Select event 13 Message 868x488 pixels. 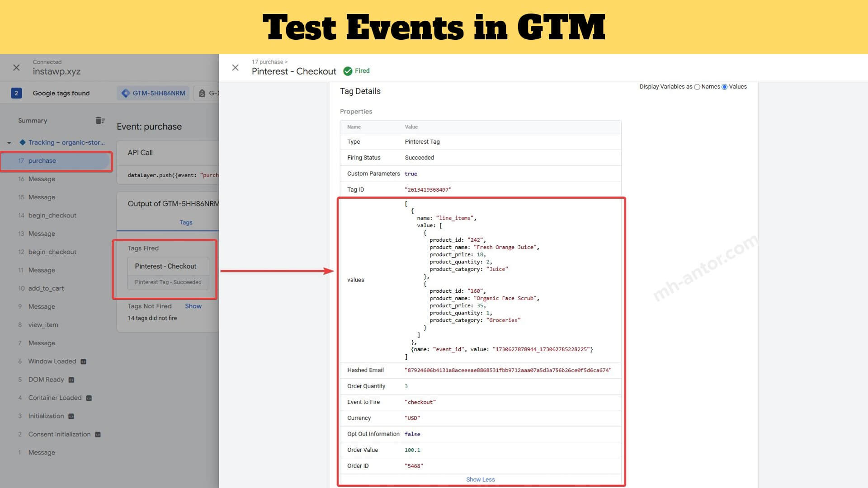56,234
